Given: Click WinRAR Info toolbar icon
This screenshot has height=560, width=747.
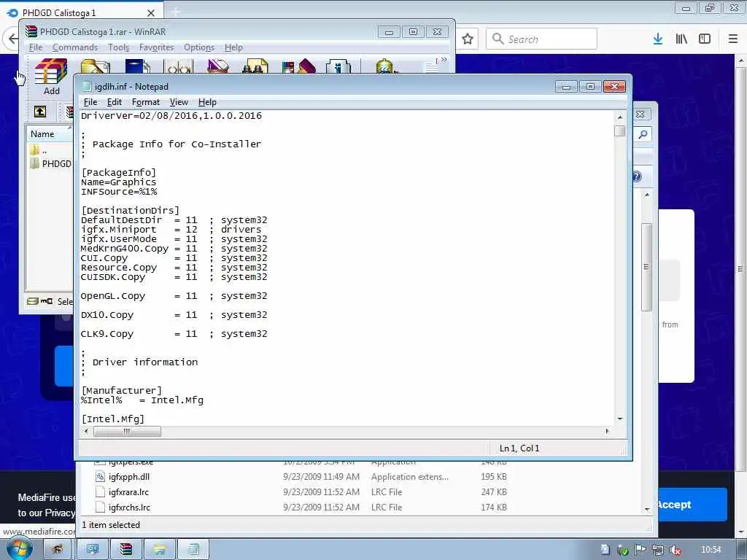Looking at the screenshot, I should tap(338, 66).
